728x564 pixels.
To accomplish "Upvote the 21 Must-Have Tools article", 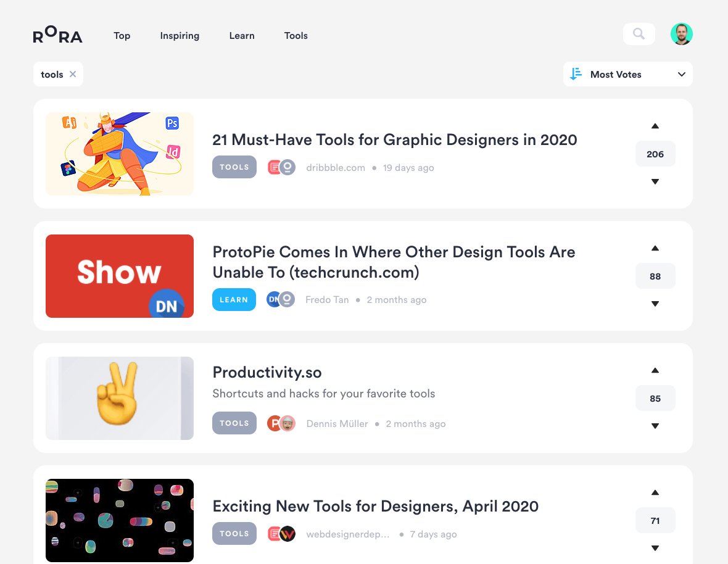I will pos(655,125).
